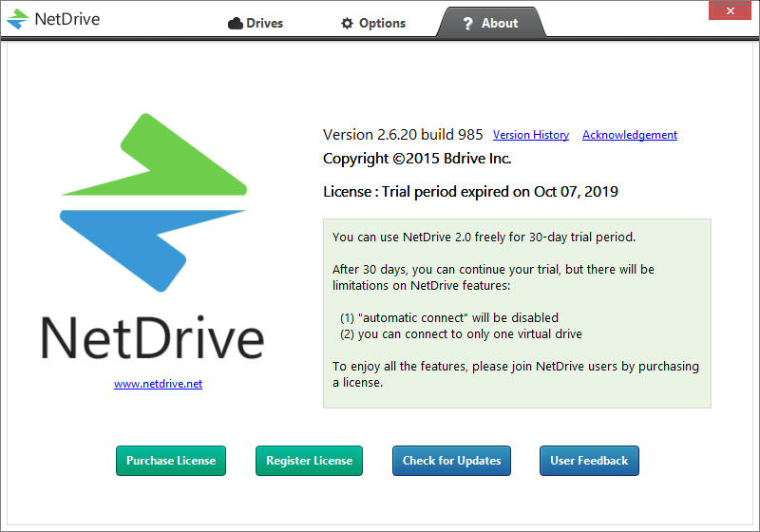Open the Version History link
The image size is (760, 532).
(x=531, y=135)
